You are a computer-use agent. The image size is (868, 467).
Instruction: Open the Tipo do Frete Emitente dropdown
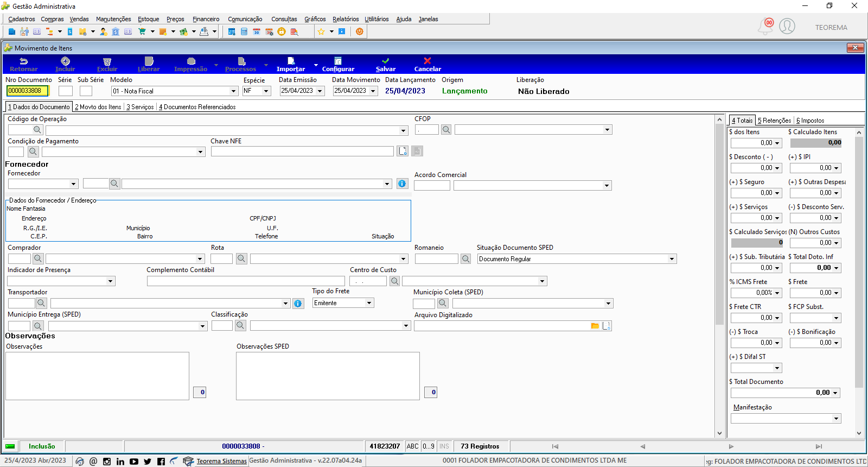point(369,303)
